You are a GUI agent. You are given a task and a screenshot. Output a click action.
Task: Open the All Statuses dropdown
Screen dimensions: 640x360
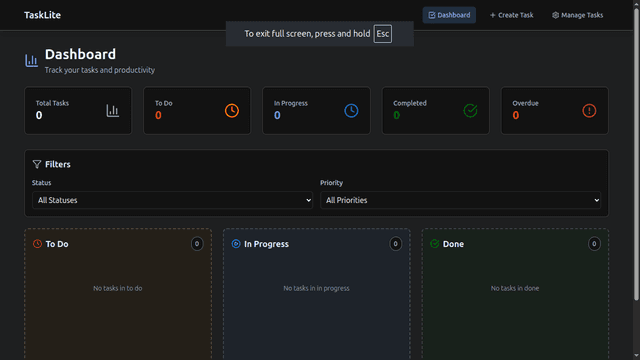click(173, 200)
